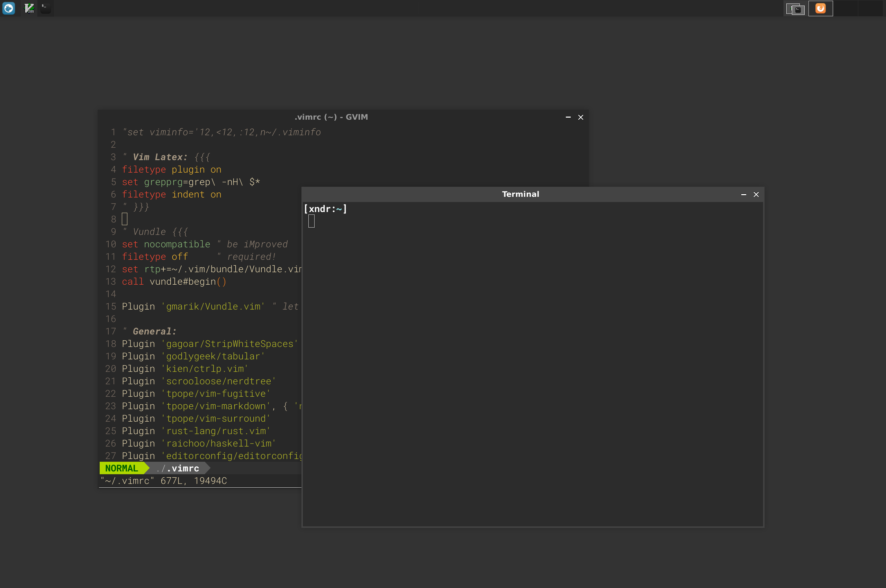This screenshot has width=886, height=588.
Task: Click line number 14 in GVIM
Action: point(110,294)
